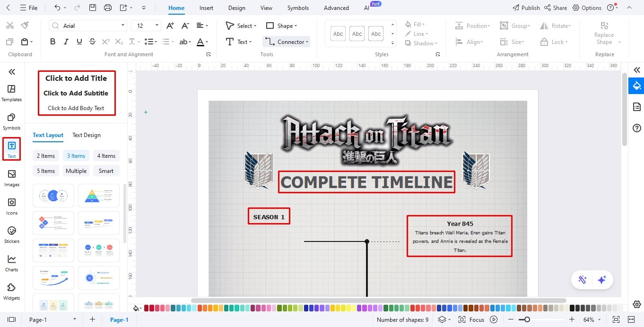
Task: Toggle fit-to-width view icon
Action: pyautogui.click(x=631, y=319)
